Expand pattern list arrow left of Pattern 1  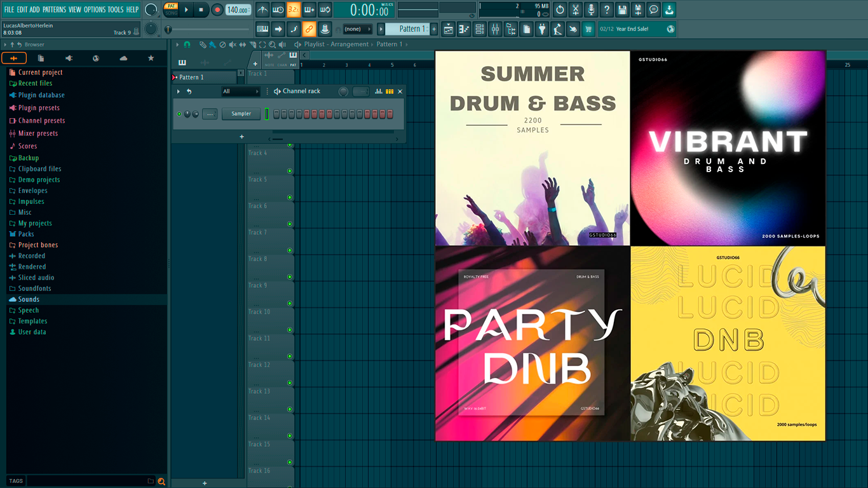click(381, 29)
